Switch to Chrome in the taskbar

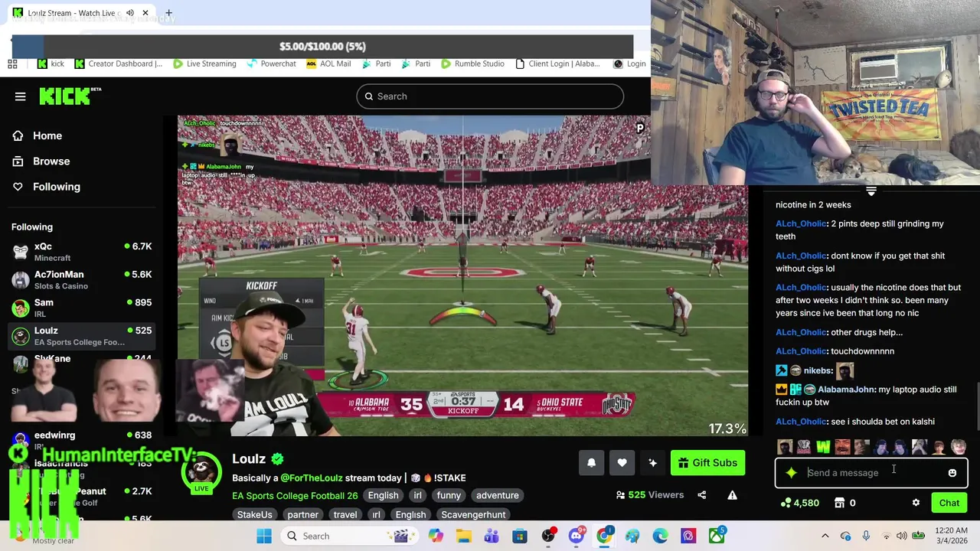click(605, 536)
